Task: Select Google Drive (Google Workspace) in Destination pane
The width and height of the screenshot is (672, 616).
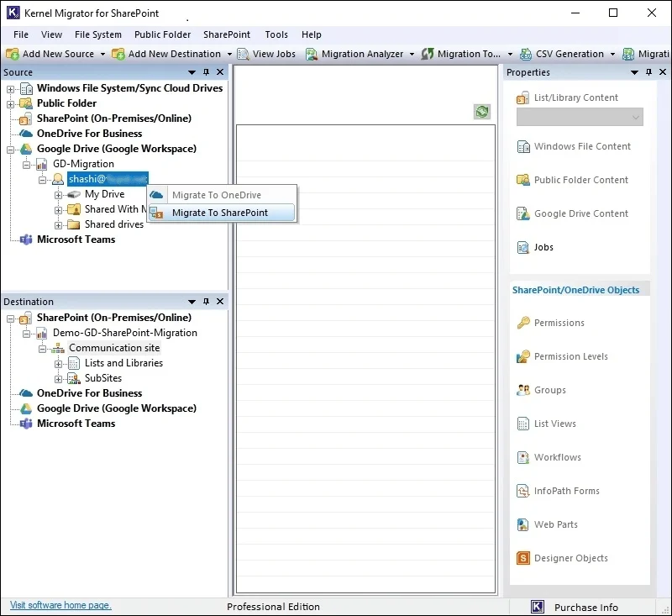Action: (x=117, y=408)
